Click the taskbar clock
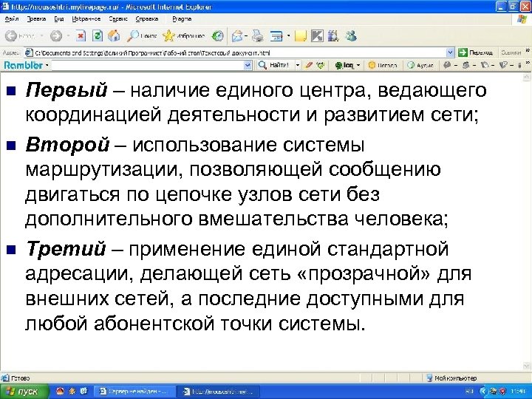 [517, 392]
